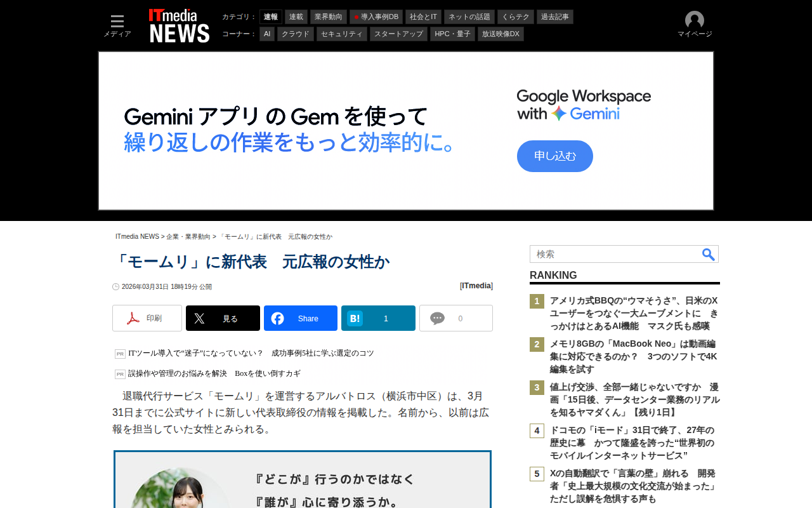Open the セキュリティ corner link
812x508 pixels.
[x=342, y=34]
